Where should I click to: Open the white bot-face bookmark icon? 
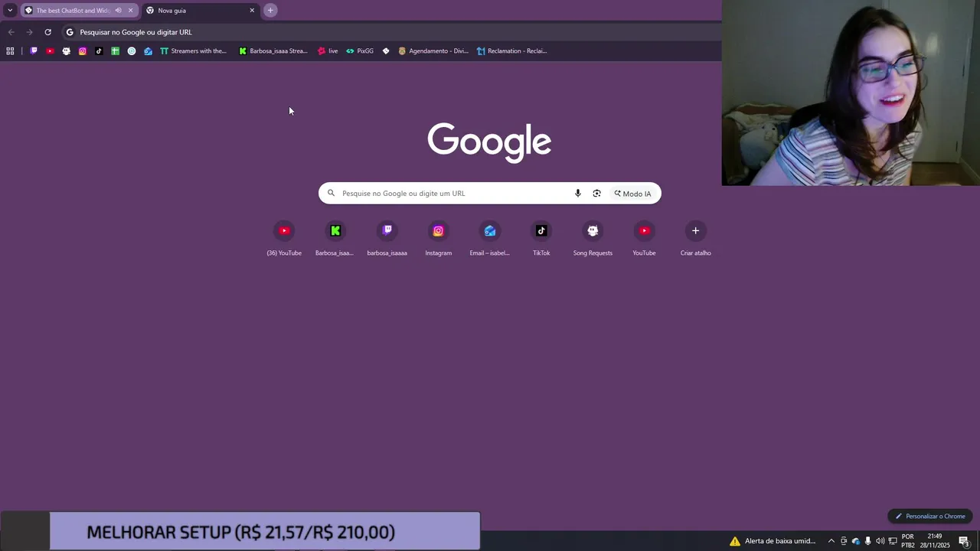(x=67, y=51)
